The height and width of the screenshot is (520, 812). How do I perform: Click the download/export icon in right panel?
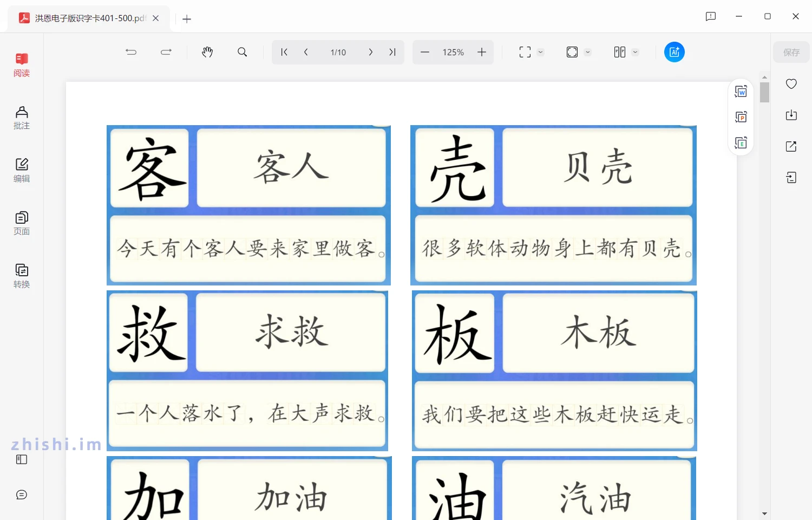791,115
